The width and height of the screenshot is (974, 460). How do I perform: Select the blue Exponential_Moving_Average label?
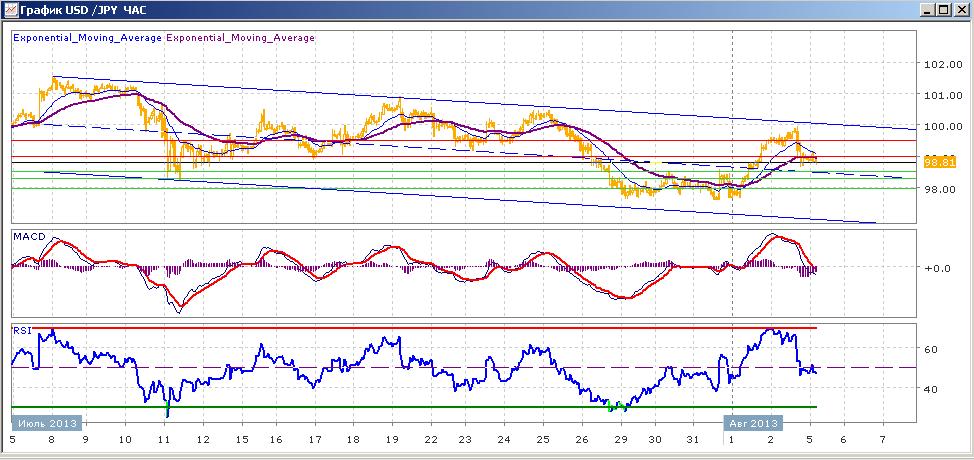click(x=88, y=37)
